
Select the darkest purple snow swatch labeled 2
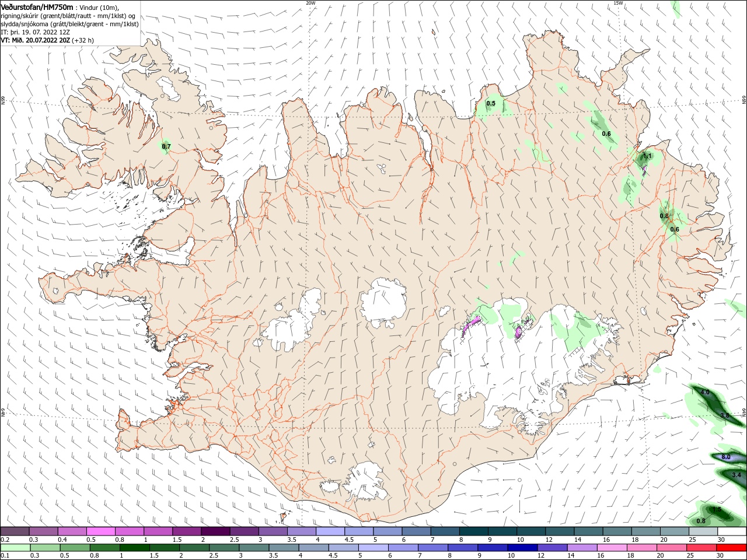point(215,531)
